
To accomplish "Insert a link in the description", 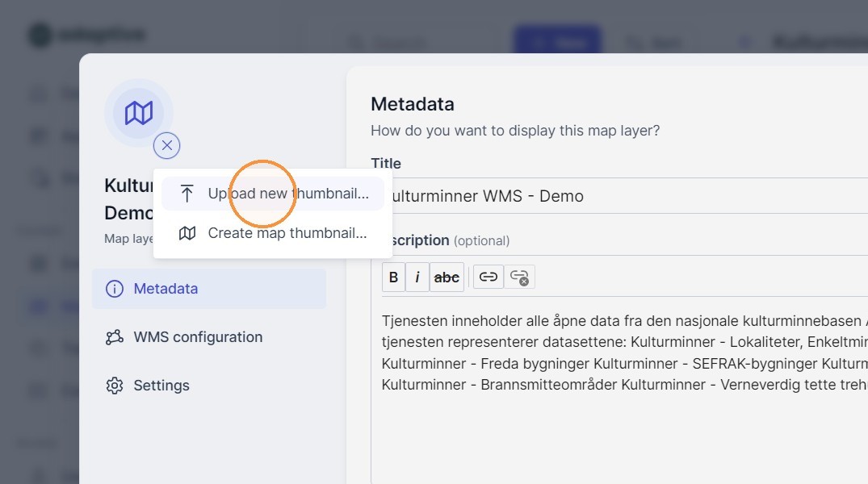I will tap(489, 277).
